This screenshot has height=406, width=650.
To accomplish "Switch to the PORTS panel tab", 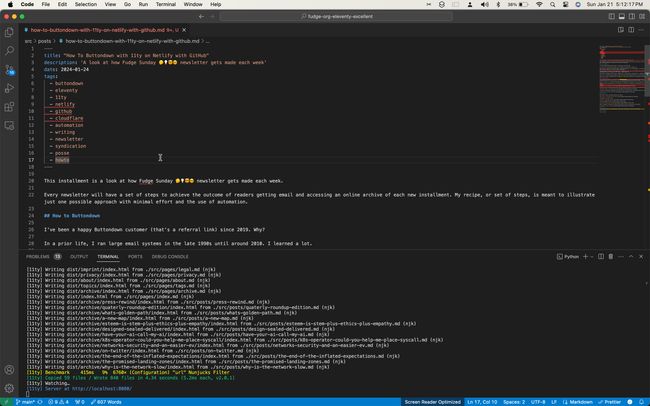I will pyautogui.click(x=135, y=257).
